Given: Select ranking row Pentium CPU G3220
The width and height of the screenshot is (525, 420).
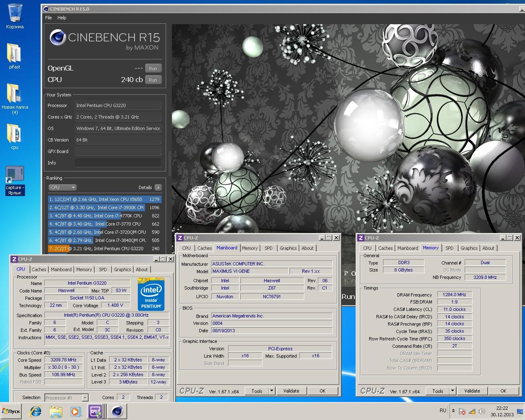Looking at the screenshot, I should click(105, 249).
